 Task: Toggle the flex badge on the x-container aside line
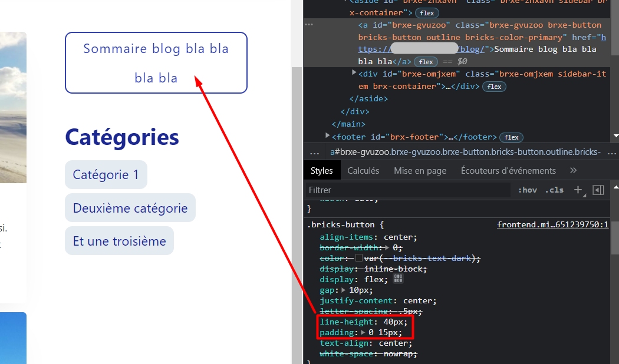tap(427, 13)
